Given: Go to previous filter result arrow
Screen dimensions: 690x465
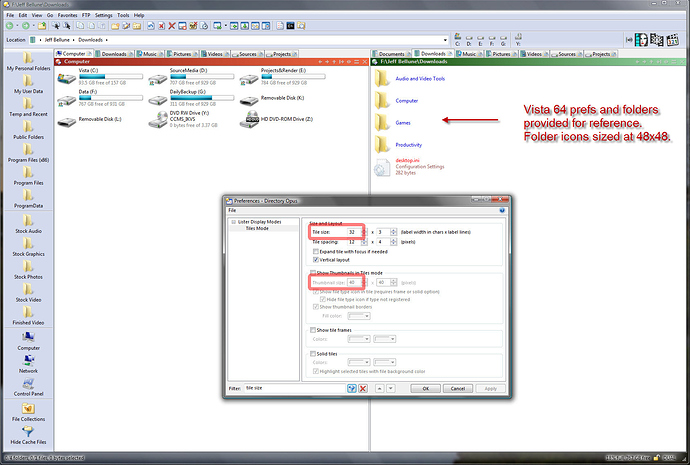Looking at the screenshot, I should tap(379, 388).
